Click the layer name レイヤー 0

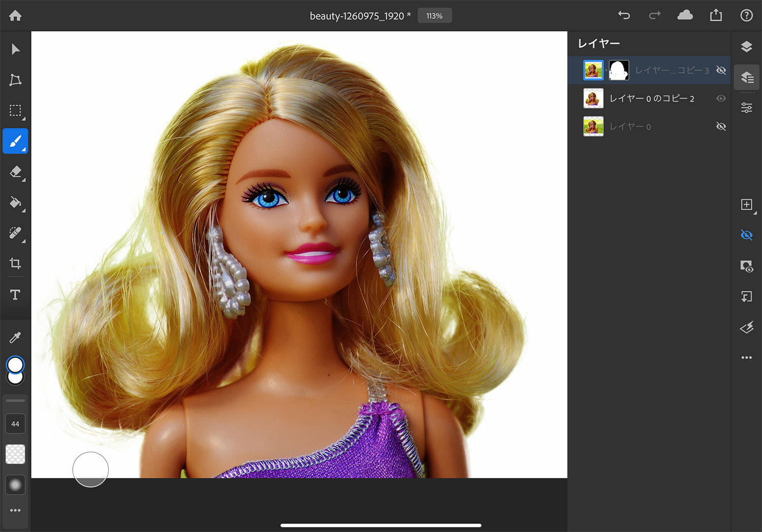630,126
